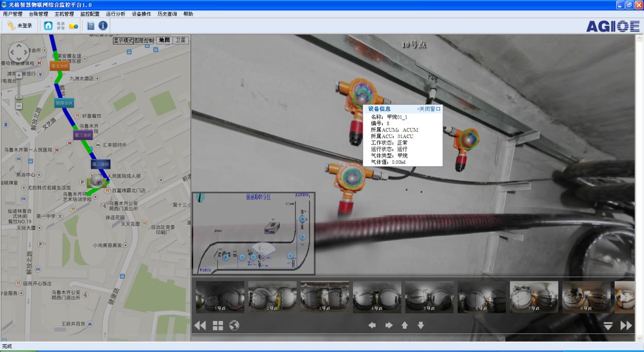Click the globe icon below the thumbnails
Viewport: 644px width, 352px height.
click(x=234, y=326)
